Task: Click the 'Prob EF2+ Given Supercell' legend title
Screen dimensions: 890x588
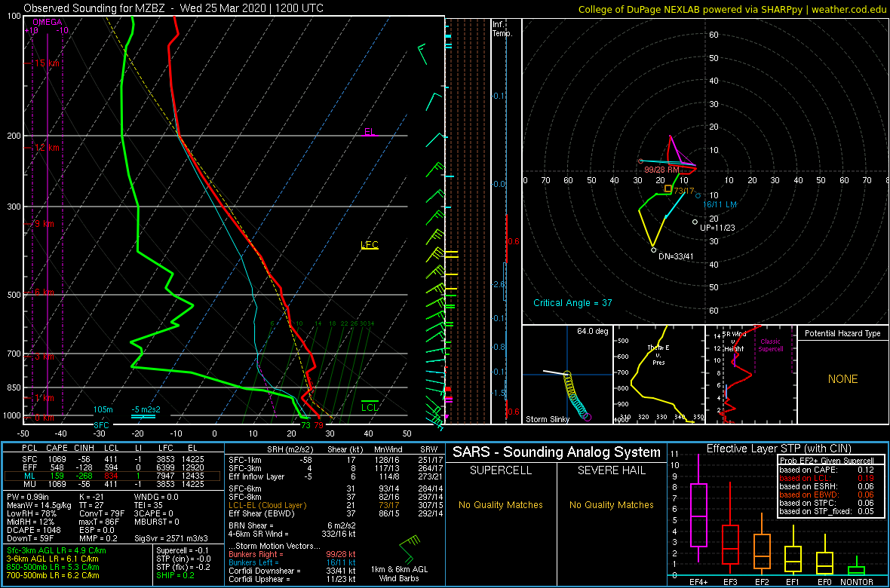Action: click(825, 461)
